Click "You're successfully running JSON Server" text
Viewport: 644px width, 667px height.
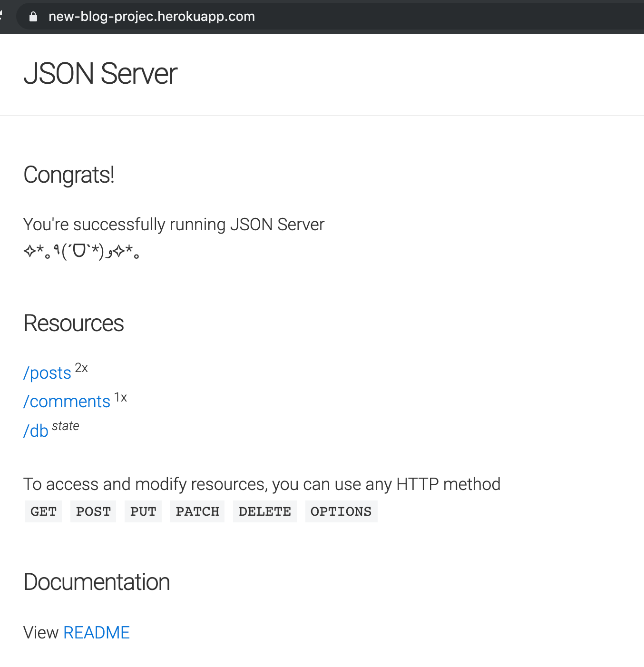pos(174,225)
